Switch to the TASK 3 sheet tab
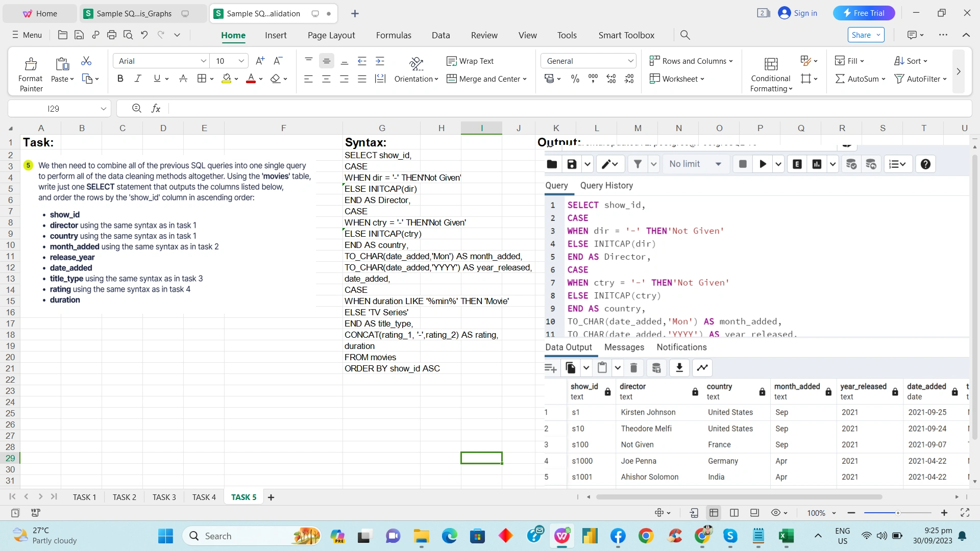The width and height of the screenshot is (980, 551). (x=164, y=497)
